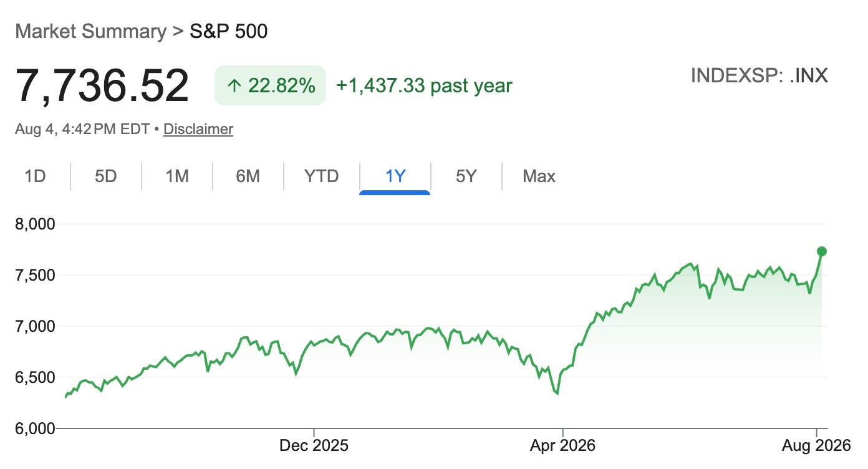Click the S&P 500 title

click(228, 31)
